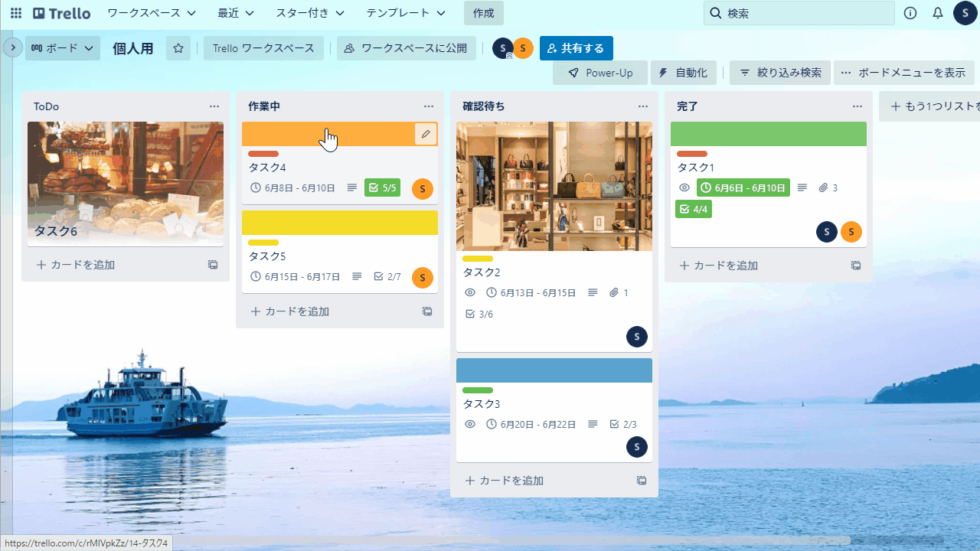Expand the sidebar with the chevron button
Screen dimensions: 980x551
[x=12, y=47]
